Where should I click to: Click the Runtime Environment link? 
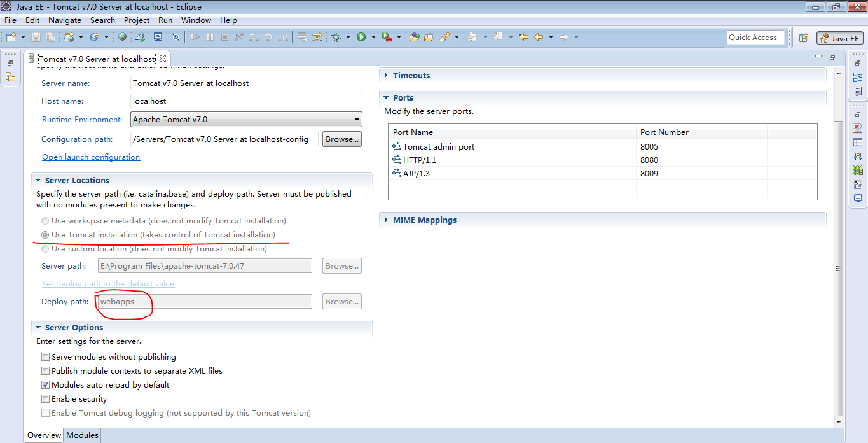(x=82, y=120)
